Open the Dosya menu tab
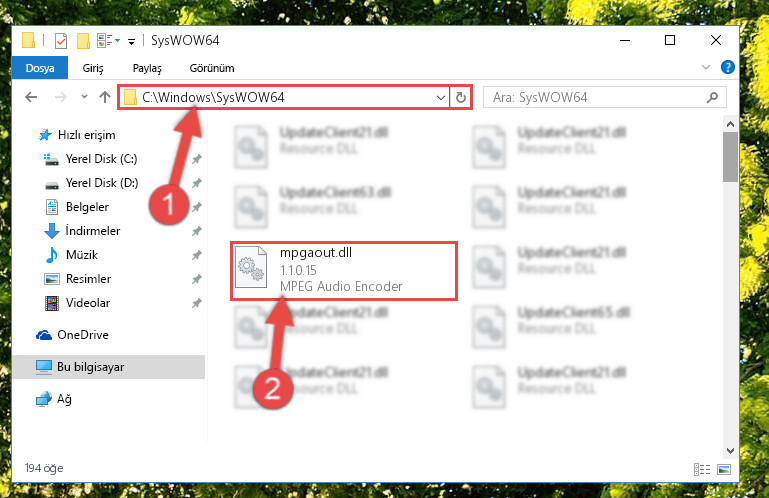The width and height of the screenshot is (769, 498). point(40,68)
